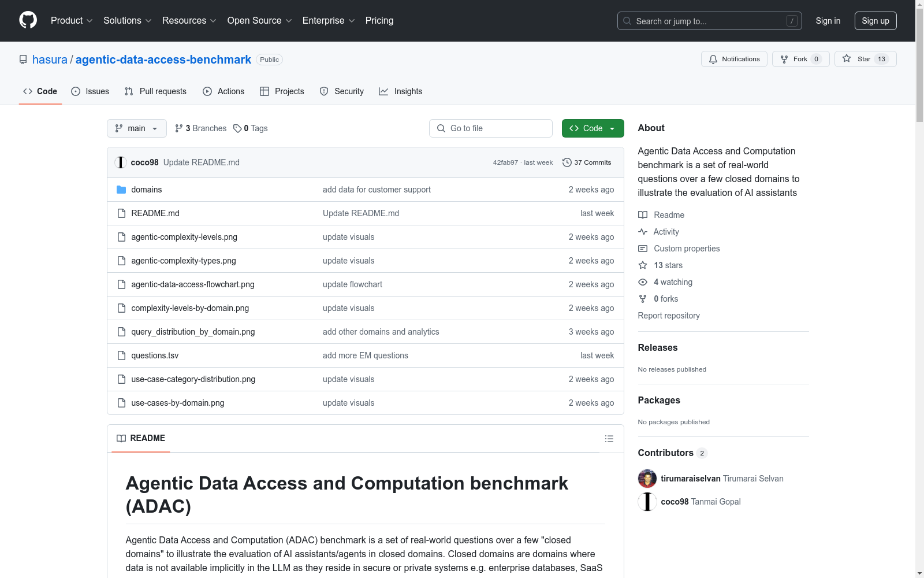This screenshot has width=924, height=578.
Task: Open the green Code dropdown
Action: pyautogui.click(x=593, y=128)
